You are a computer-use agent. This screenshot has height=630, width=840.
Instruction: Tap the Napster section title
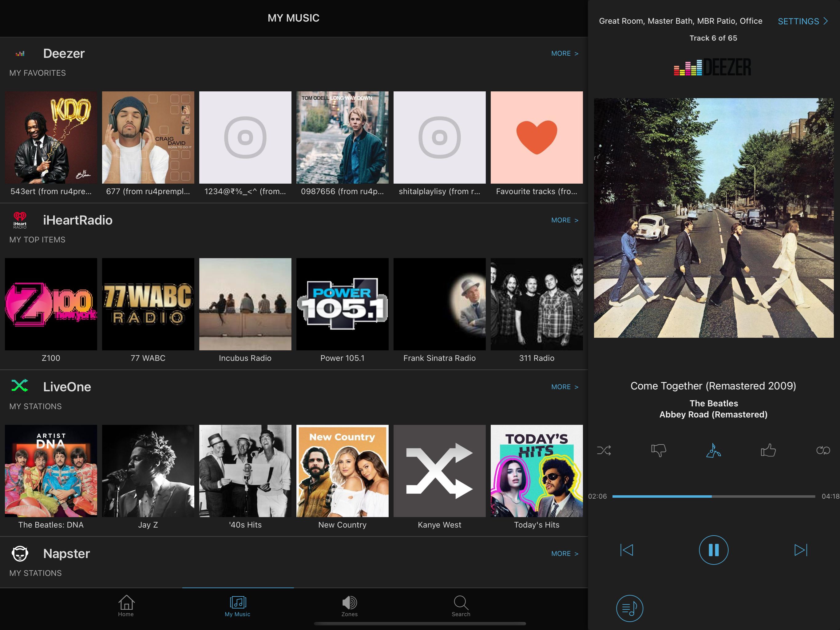point(66,554)
